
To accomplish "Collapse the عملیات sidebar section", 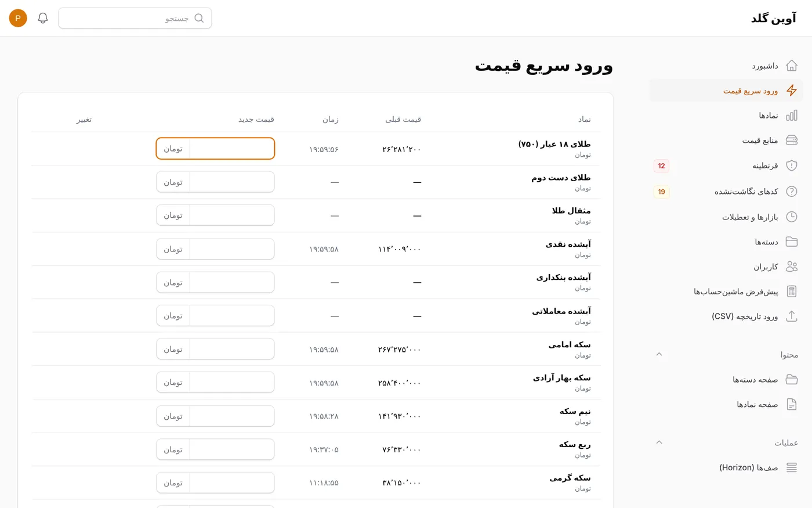I will click(x=659, y=442).
